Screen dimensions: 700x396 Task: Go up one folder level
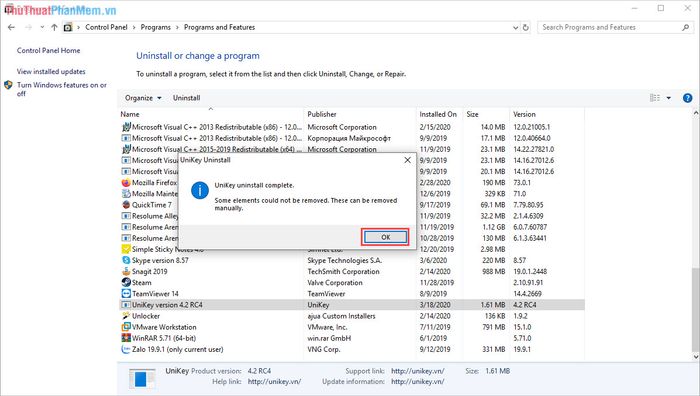(x=54, y=27)
